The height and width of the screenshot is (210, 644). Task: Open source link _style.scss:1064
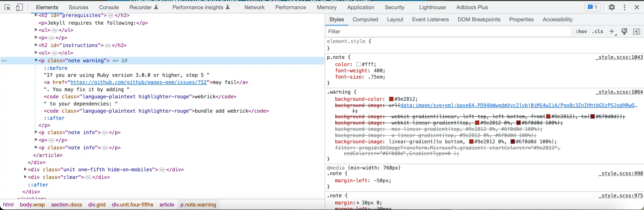click(619, 92)
